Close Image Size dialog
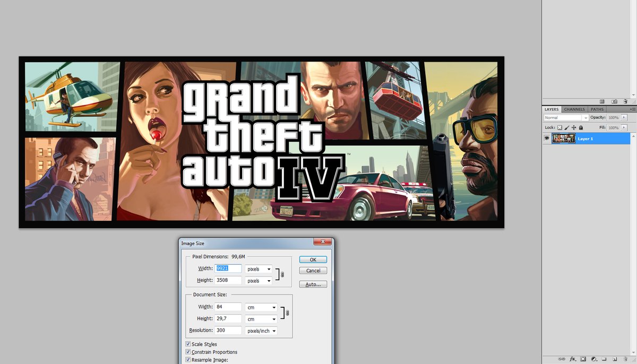 [x=322, y=242]
